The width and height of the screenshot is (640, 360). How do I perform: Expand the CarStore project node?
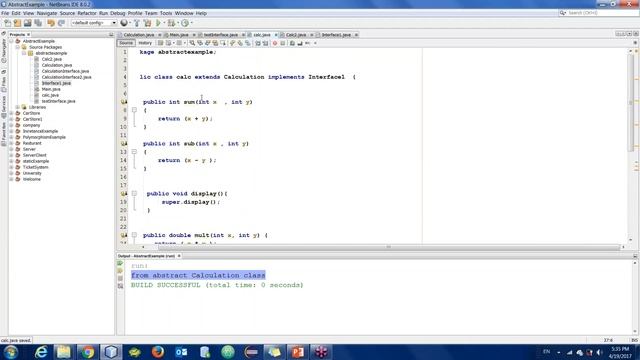(11, 113)
